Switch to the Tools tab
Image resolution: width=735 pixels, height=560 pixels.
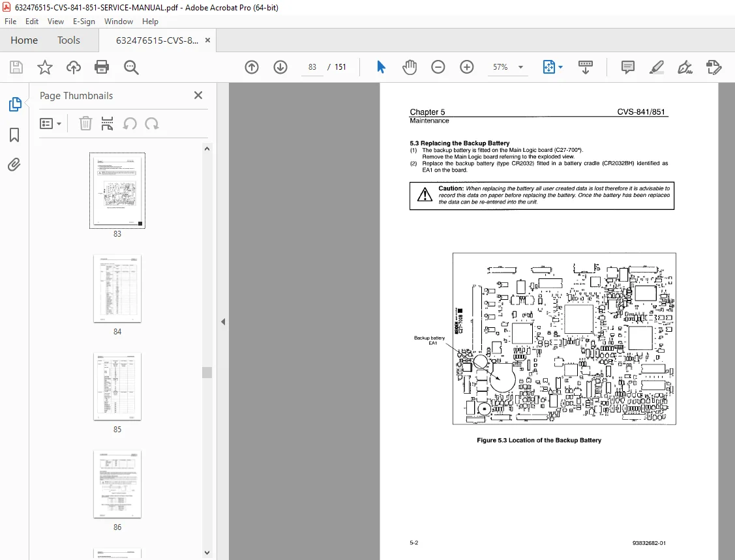(68, 40)
